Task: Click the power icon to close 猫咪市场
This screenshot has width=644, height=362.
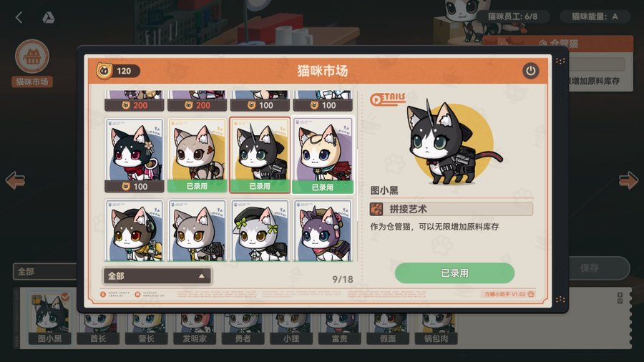Action: pos(531,71)
